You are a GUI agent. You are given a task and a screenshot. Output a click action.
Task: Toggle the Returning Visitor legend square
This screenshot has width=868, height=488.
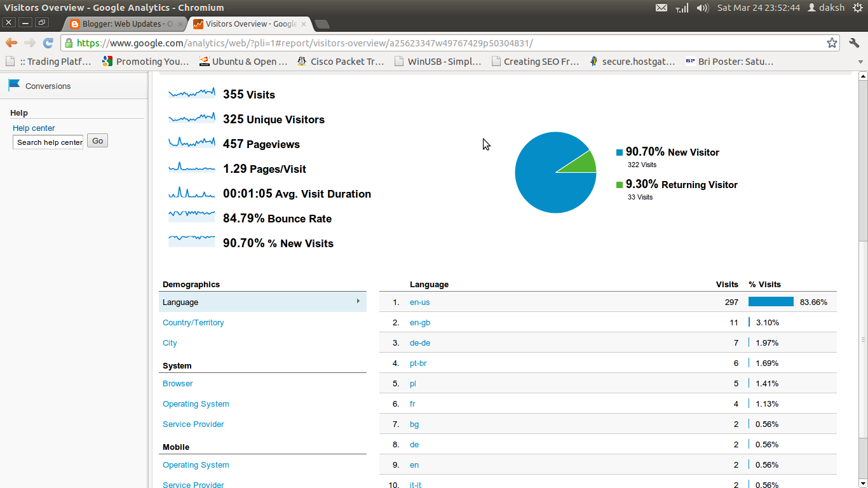[x=618, y=184]
